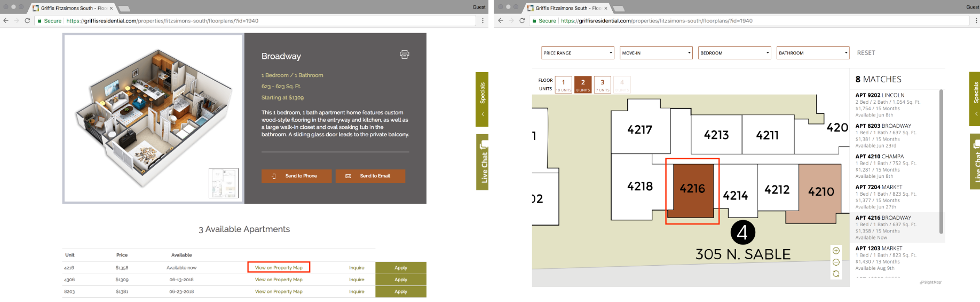Click View on Property Map for unit 4306
The image size is (980, 302).
(279, 280)
